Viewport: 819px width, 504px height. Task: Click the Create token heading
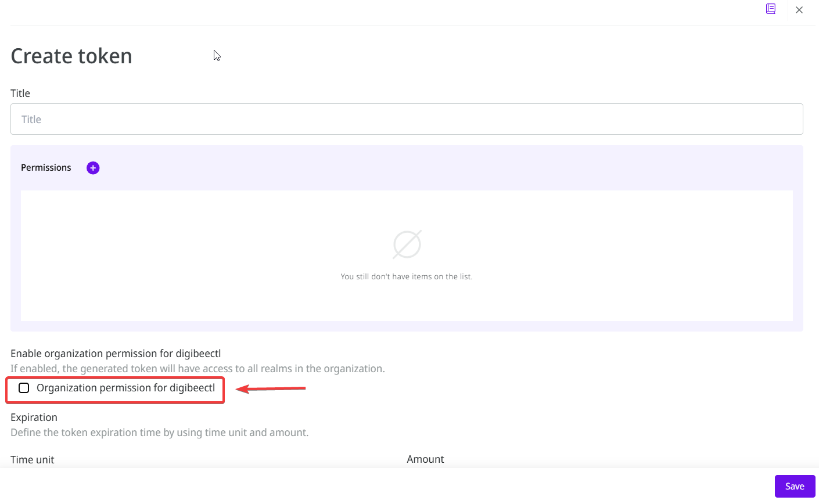click(x=71, y=56)
